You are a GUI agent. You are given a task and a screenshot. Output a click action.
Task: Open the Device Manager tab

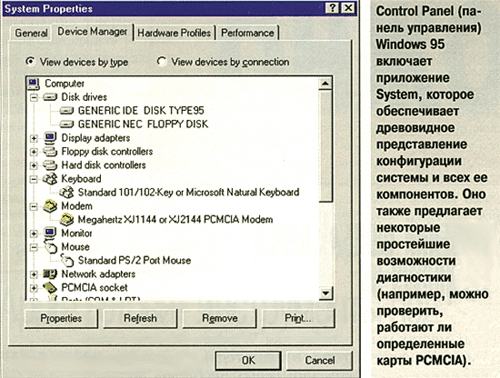(x=92, y=32)
